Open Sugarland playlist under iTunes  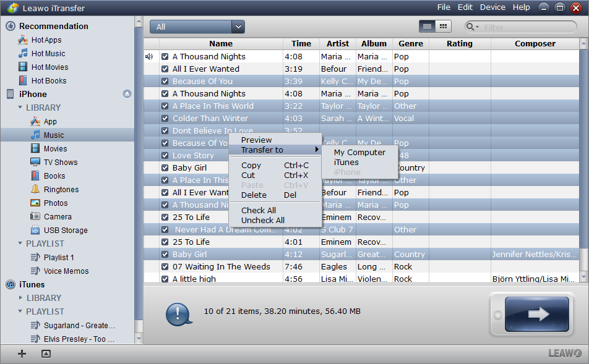(x=79, y=325)
